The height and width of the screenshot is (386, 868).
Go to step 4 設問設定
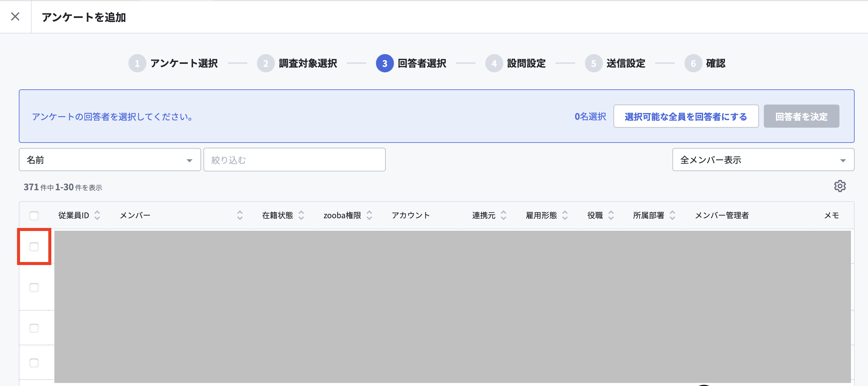[515, 63]
